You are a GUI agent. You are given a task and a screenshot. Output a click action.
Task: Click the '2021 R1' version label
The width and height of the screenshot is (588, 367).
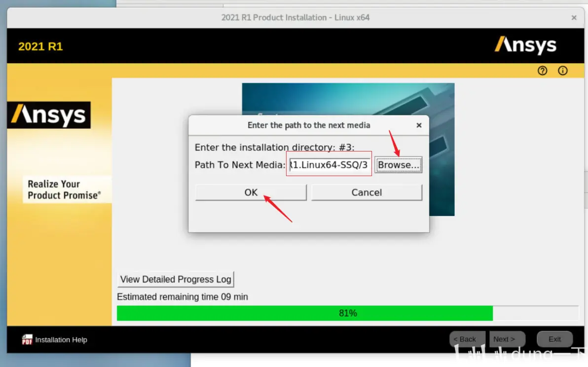(x=40, y=46)
